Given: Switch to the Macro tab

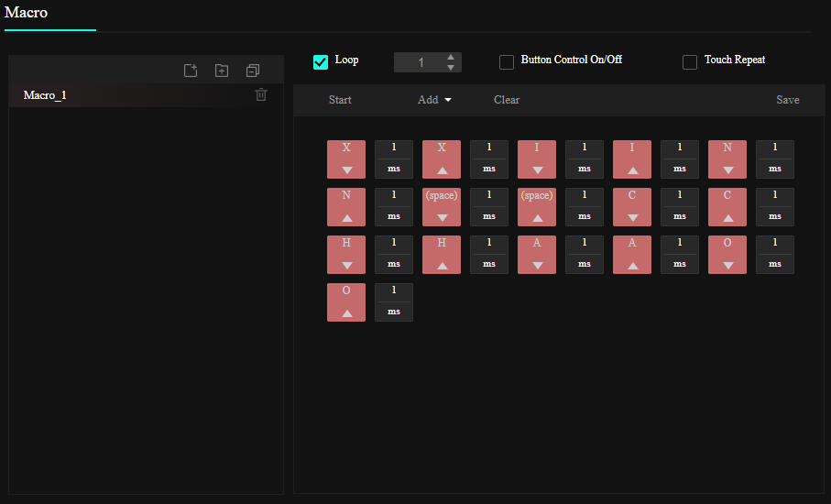Looking at the screenshot, I should tap(27, 13).
